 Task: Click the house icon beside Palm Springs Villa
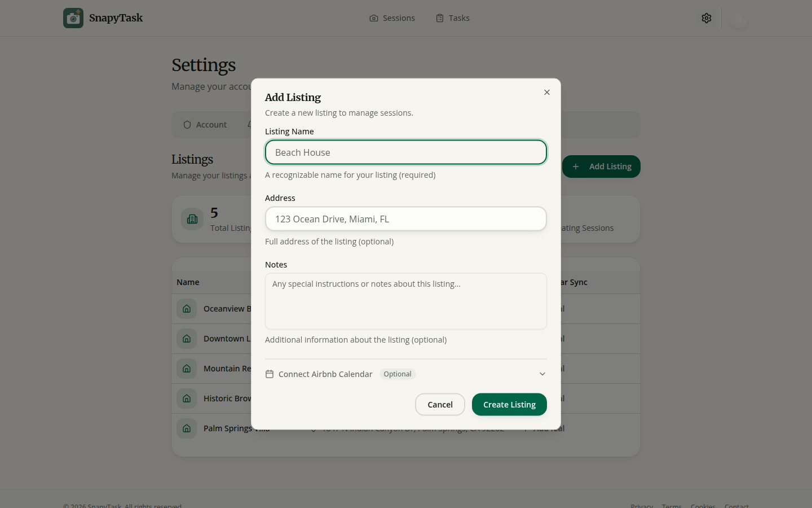(x=187, y=428)
